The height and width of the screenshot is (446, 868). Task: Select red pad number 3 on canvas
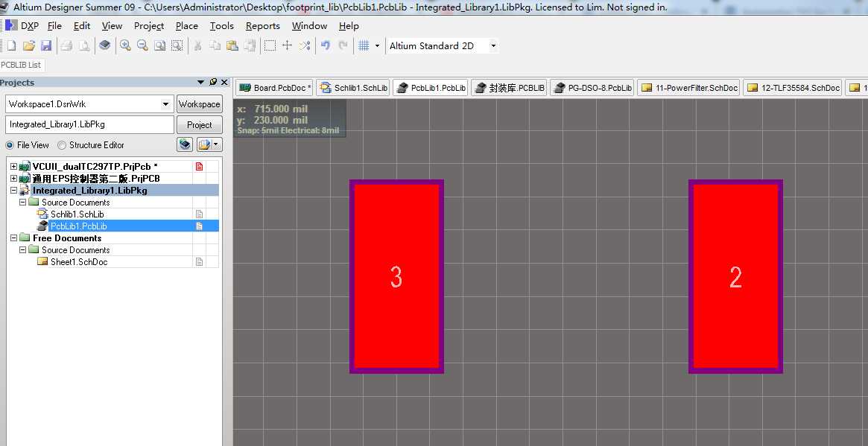click(396, 276)
